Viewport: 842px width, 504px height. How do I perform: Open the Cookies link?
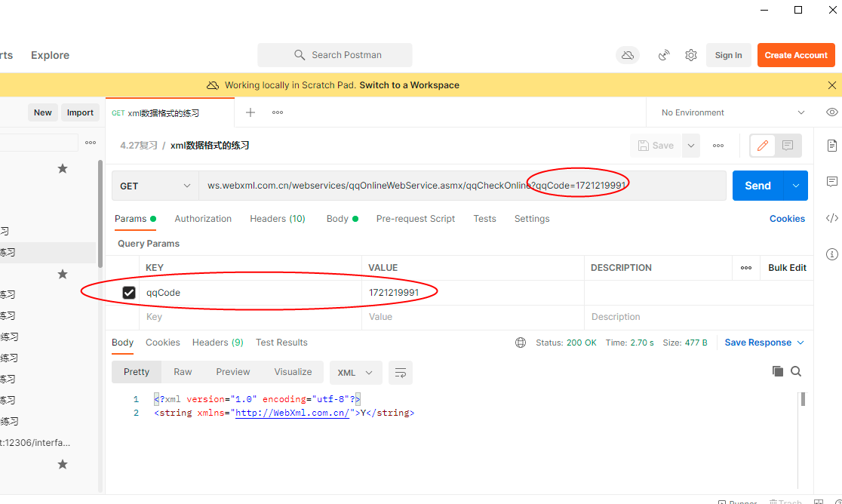pyautogui.click(x=787, y=219)
